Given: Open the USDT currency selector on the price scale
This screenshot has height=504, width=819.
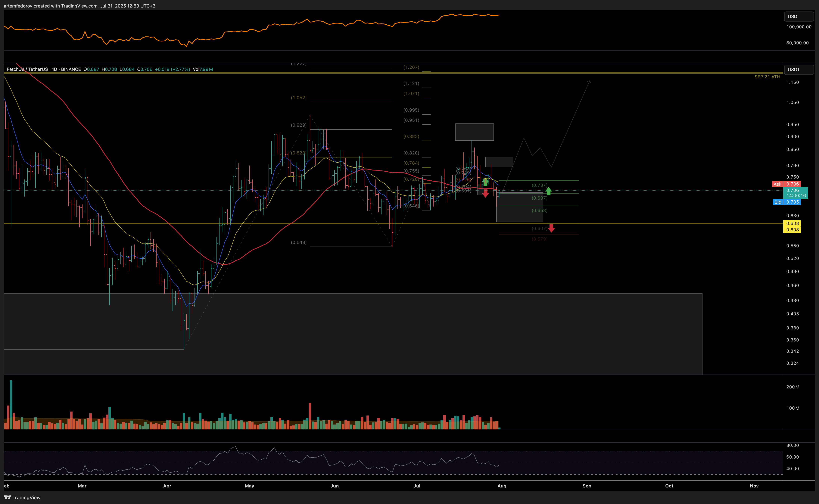Looking at the screenshot, I should tap(799, 70).
